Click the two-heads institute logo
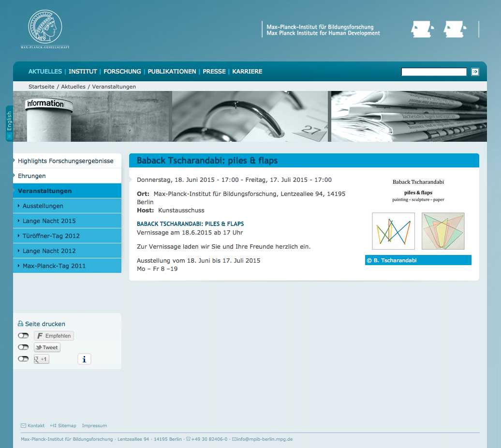This screenshot has height=448, width=501. click(439, 29)
